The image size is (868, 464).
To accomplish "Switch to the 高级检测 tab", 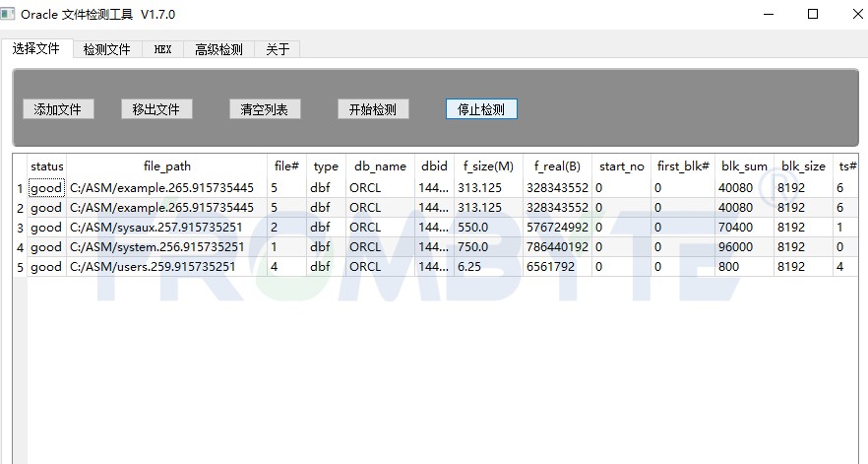I will [218, 50].
